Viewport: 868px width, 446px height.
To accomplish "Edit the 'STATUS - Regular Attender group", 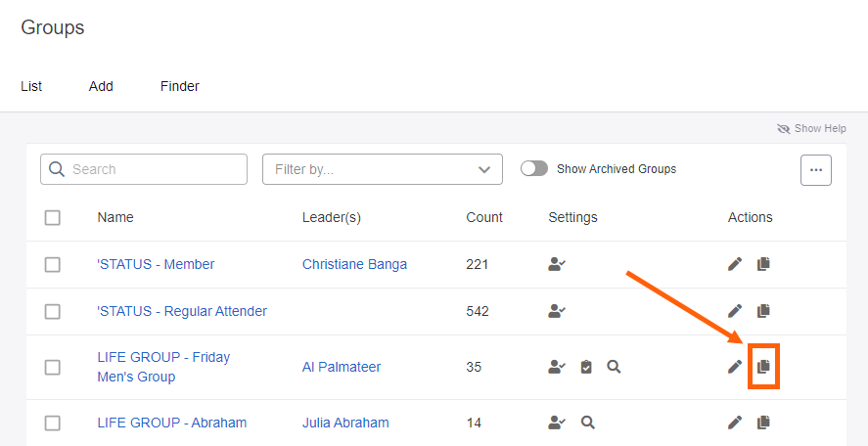I will click(735, 311).
